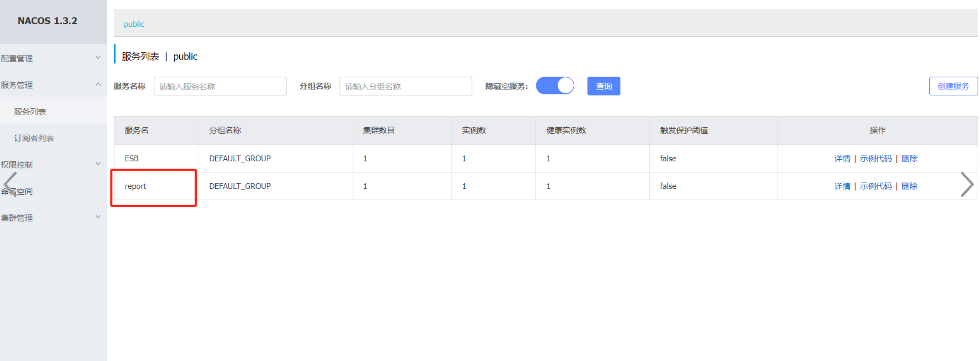Expand the 权限控制 menu chevron

(98, 164)
